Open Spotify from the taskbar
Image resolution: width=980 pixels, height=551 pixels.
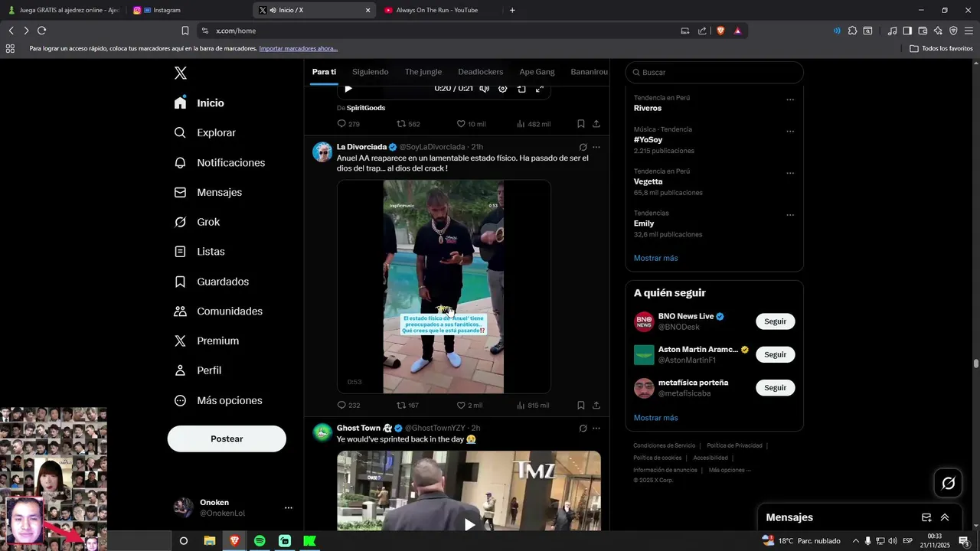point(260,541)
